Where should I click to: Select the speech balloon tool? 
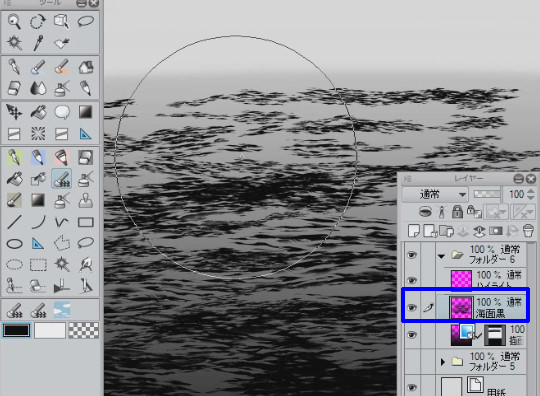click(62, 112)
